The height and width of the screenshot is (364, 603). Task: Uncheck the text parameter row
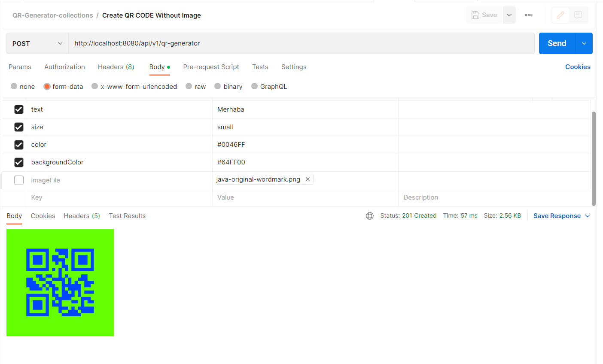pos(19,109)
